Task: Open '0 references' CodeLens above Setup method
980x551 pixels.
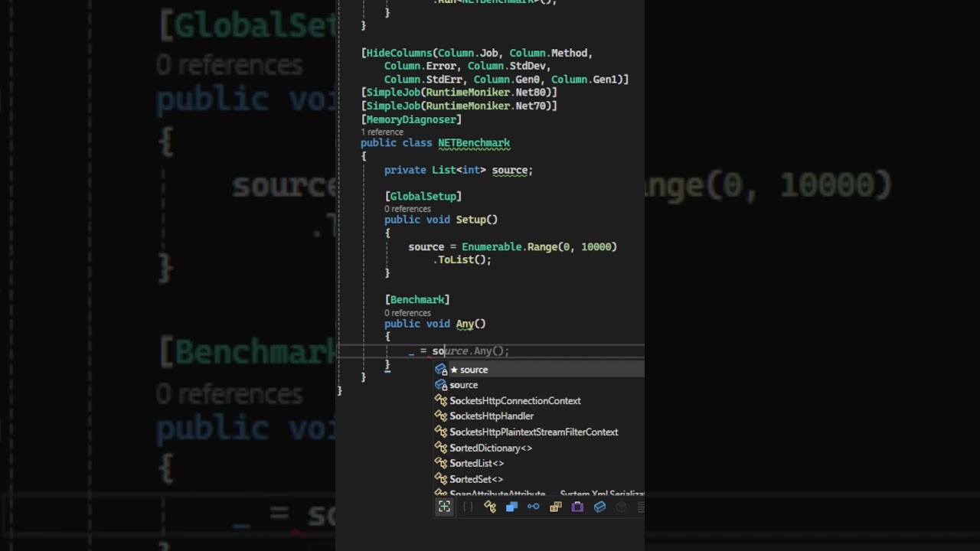Action: [x=407, y=209]
